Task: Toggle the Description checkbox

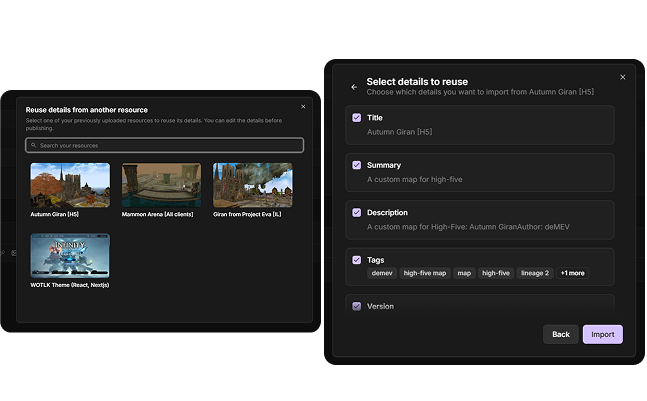Action: pos(357,212)
